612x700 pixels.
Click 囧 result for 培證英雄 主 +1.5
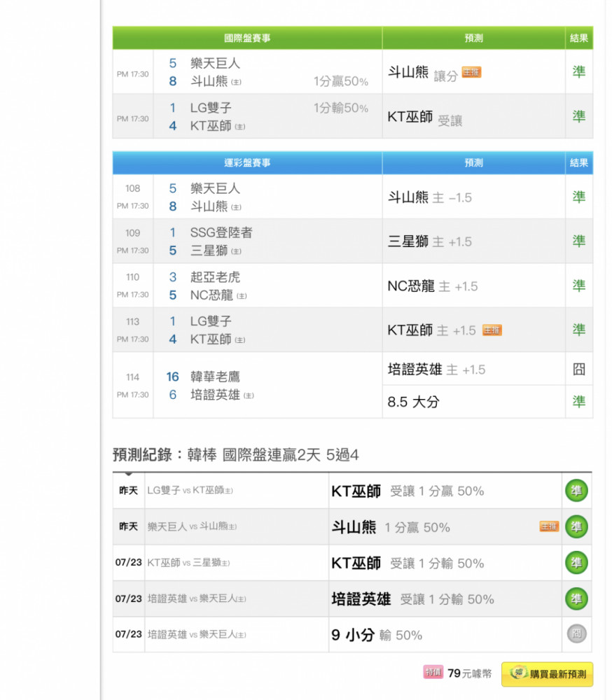click(x=579, y=369)
